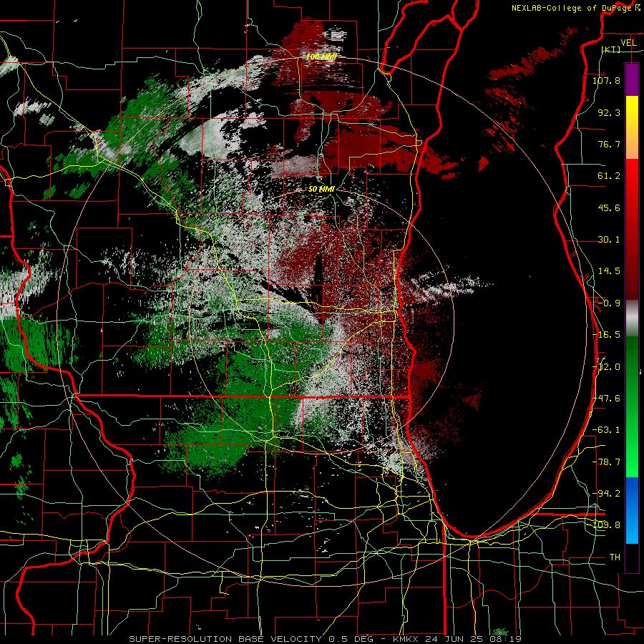Click the Super-Resolution Base Velocity caption
Viewport: 644px width, 644px height.
coord(326,639)
